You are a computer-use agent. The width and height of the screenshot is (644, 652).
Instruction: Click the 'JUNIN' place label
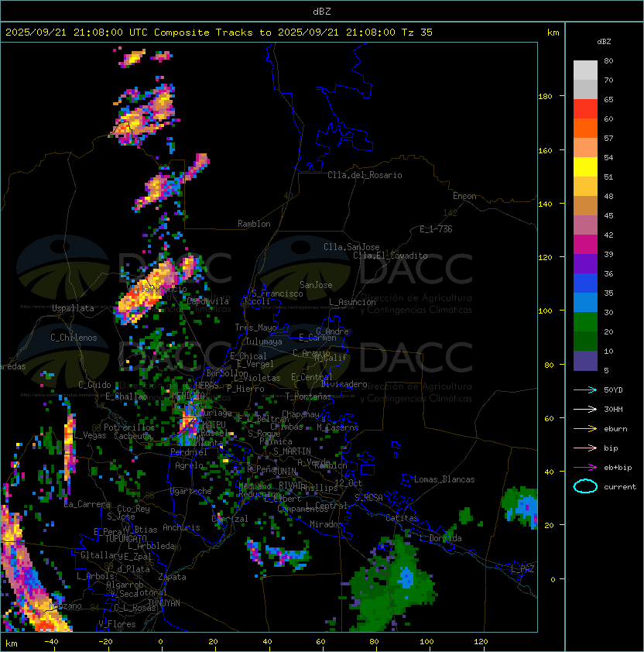tap(285, 472)
